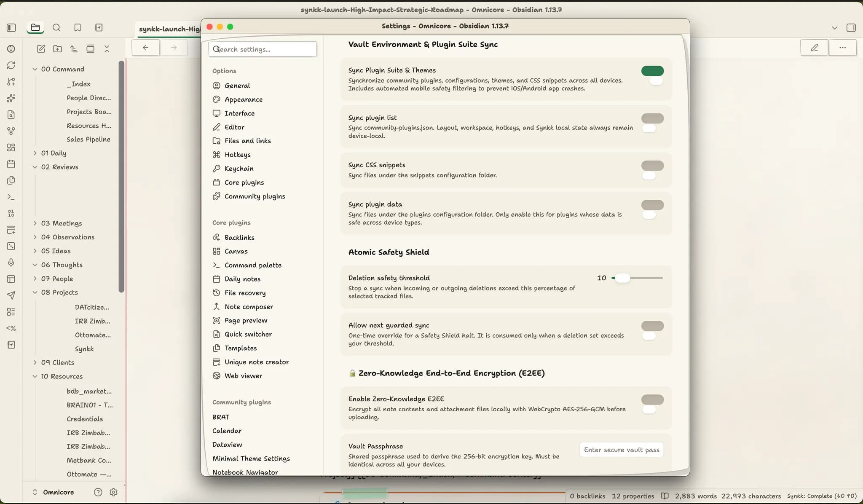This screenshot has width=863, height=504.
Task: Click the file explorer vertical scrollbar
Action: tap(121, 177)
